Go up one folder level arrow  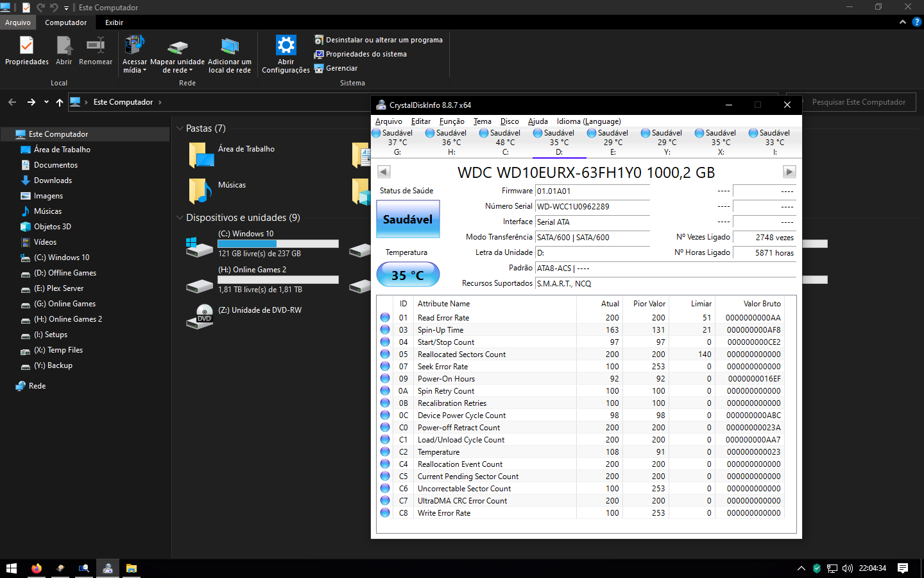click(x=60, y=102)
